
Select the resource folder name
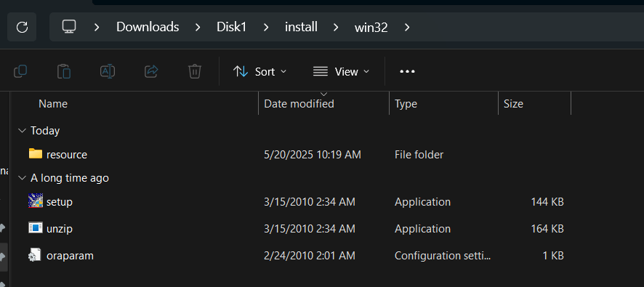point(67,155)
